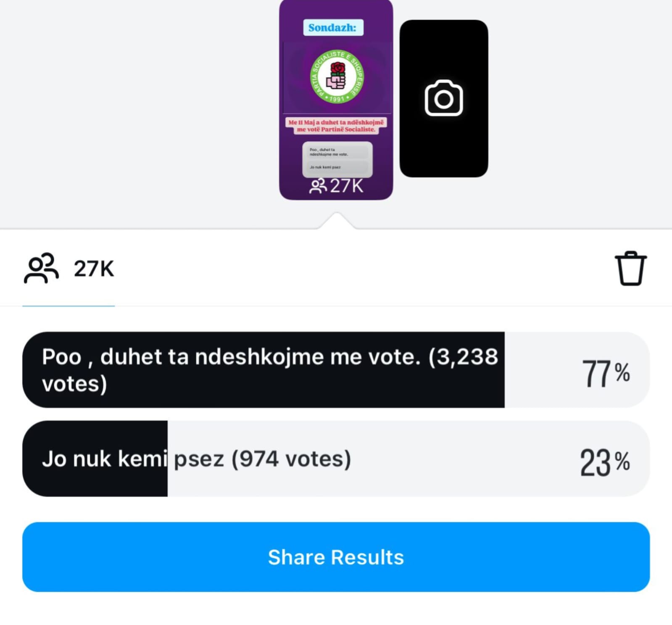Tap the viewers icon on the story thumbnail
The height and width of the screenshot is (625, 672).
click(x=318, y=186)
